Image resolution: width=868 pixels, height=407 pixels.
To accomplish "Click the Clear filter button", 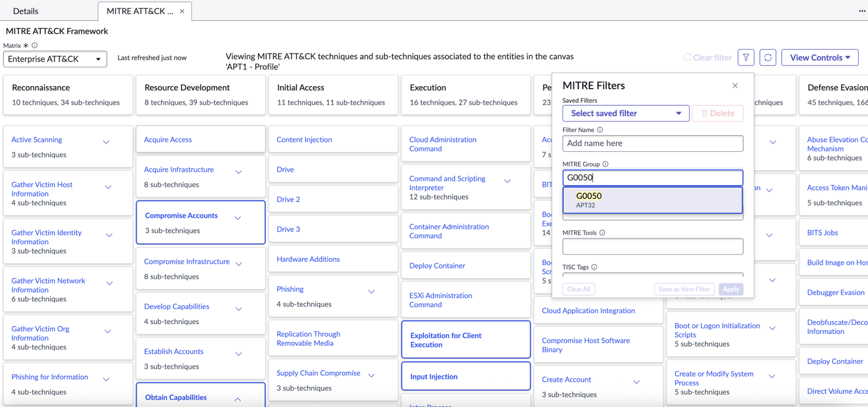I will [x=708, y=57].
